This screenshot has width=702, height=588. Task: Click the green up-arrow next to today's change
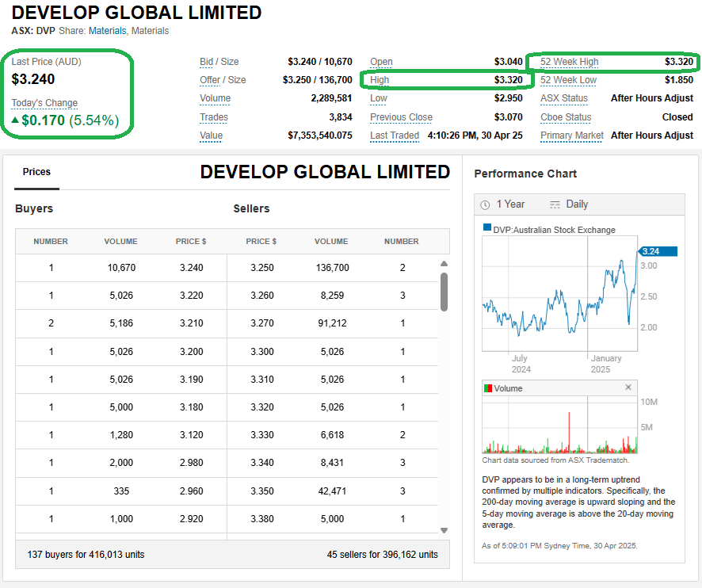(x=15, y=120)
